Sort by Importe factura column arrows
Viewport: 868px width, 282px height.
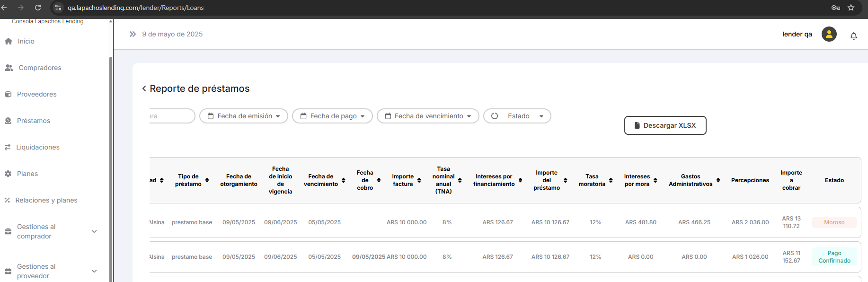pyautogui.click(x=419, y=180)
